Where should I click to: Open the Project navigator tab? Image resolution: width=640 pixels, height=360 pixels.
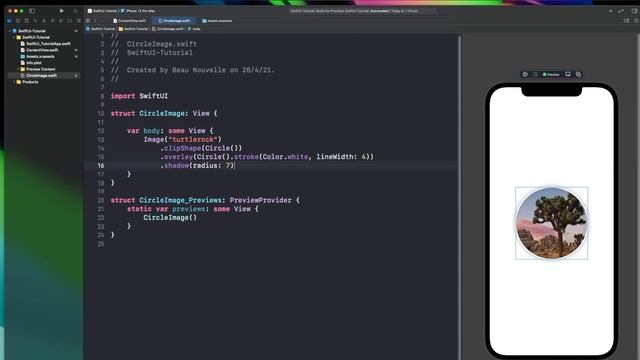pyautogui.click(x=9, y=20)
